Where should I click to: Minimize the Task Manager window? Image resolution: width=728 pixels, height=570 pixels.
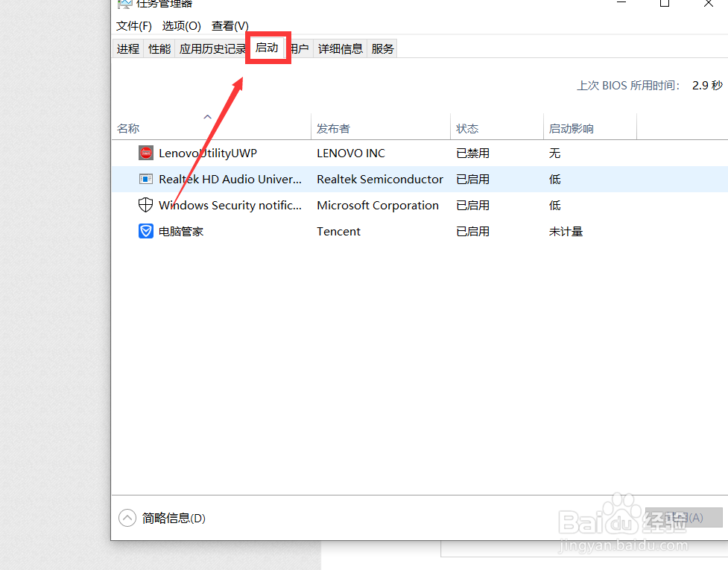click(621, 3)
